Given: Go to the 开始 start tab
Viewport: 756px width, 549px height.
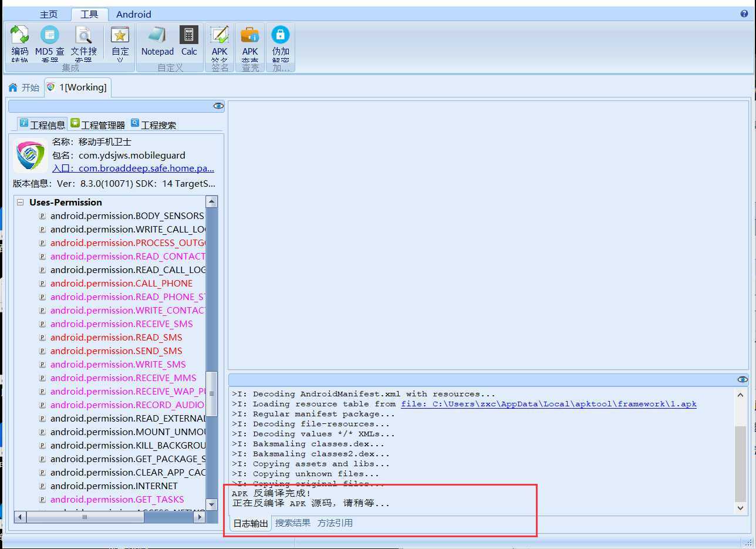Looking at the screenshot, I should pos(24,87).
